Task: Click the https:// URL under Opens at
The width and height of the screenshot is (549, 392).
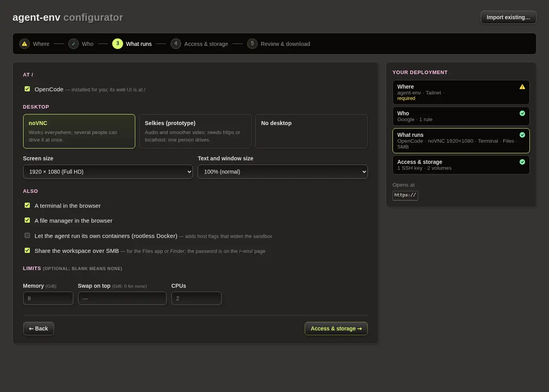Action: click(405, 195)
